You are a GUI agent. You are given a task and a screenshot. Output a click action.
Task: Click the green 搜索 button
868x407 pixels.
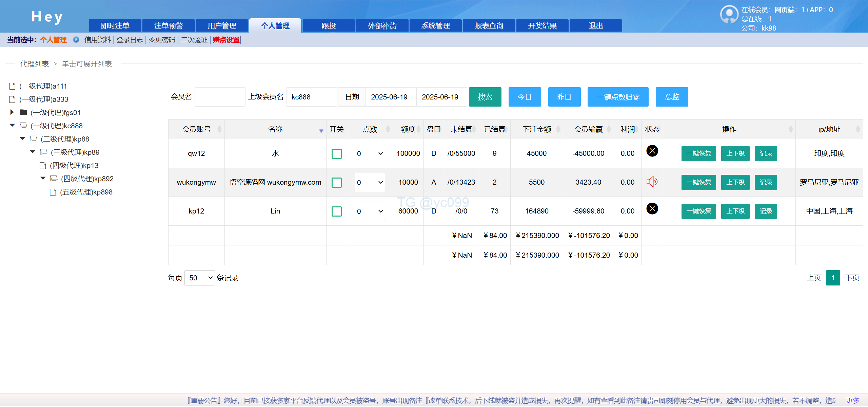click(485, 97)
